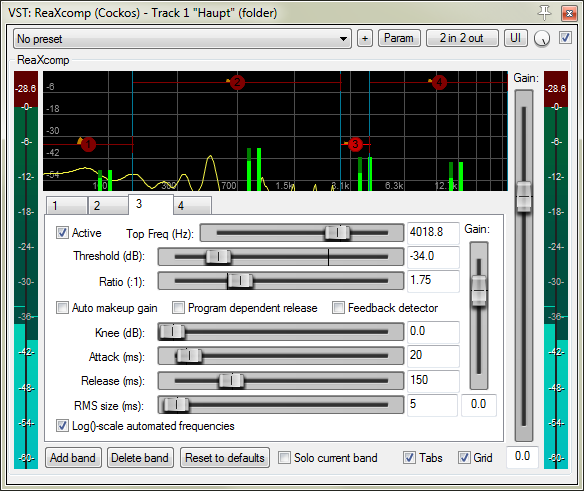This screenshot has width=584, height=491.
Task: Enable Program dependent release
Action: pyautogui.click(x=178, y=308)
